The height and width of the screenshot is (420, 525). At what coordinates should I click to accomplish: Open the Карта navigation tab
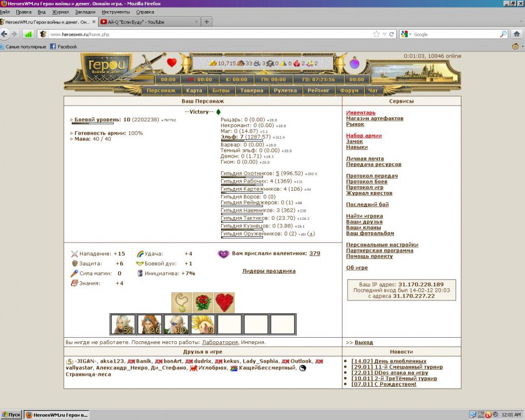[x=194, y=90]
